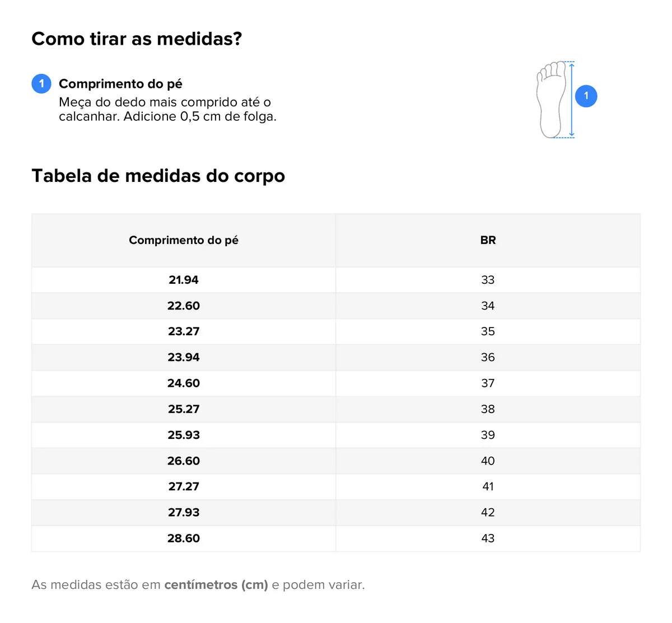This screenshot has width=672, height=623.
Task: Select the 26.60 length cell
Action: pyautogui.click(x=184, y=461)
